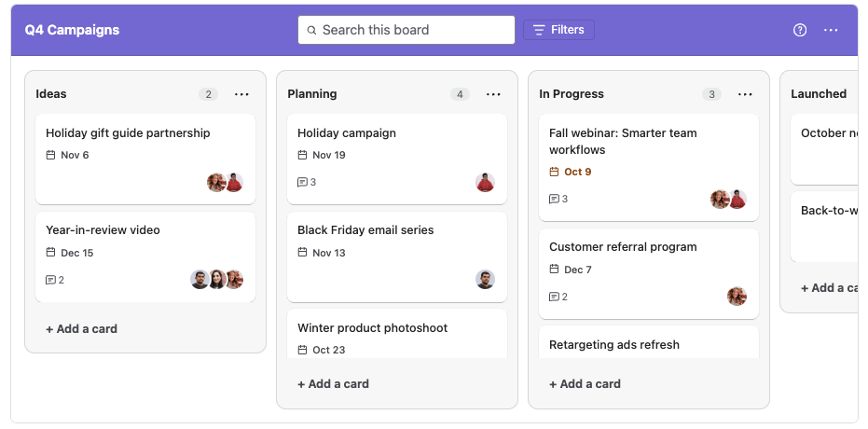Open the help question mark icon
The height and width of the screenshot is (429, 868).
(799, 30)
